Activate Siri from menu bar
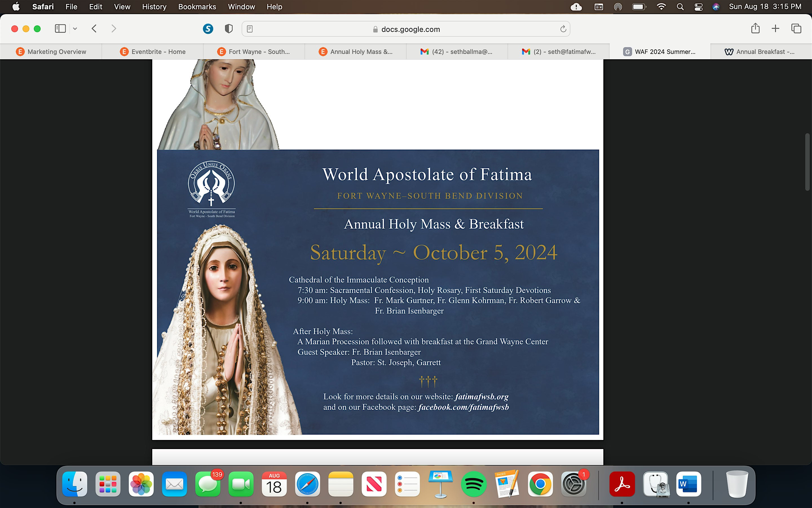 click(x=716, y=7)
